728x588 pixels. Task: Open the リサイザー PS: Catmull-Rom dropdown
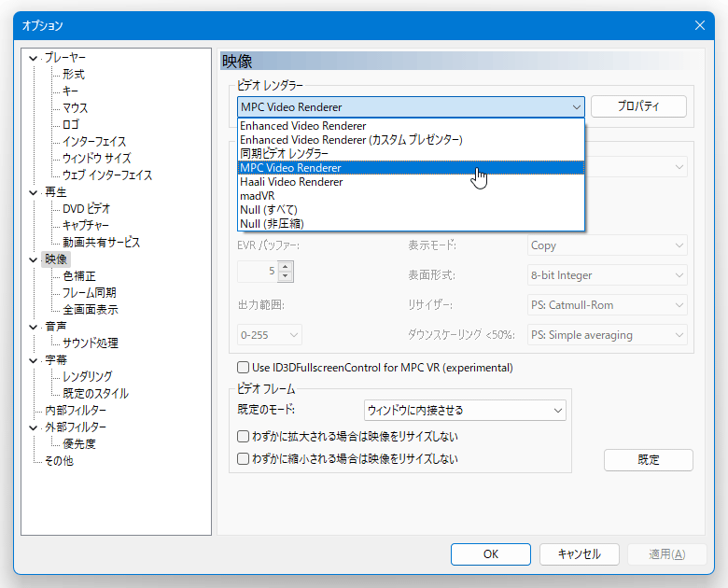point(608,305)
